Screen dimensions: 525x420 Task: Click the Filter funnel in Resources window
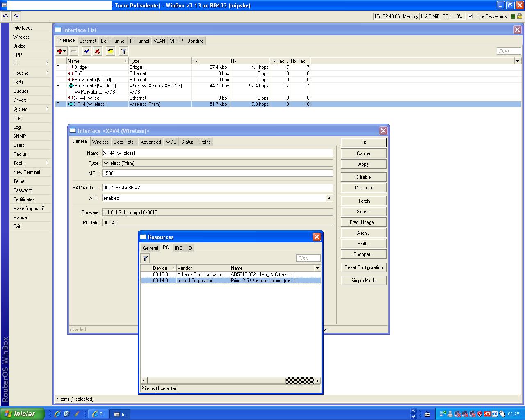coord(145,258)
